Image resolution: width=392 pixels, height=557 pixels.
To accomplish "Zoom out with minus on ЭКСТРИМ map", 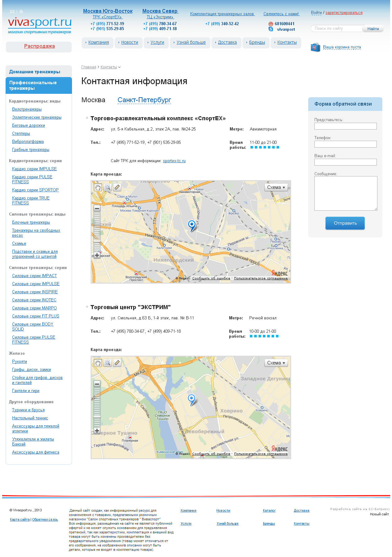I will tap(97, 384).
